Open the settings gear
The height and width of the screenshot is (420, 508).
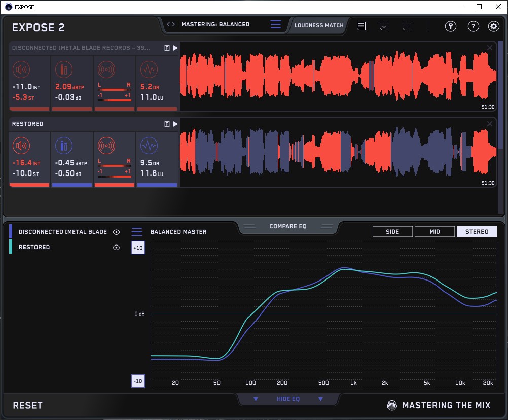494,26
